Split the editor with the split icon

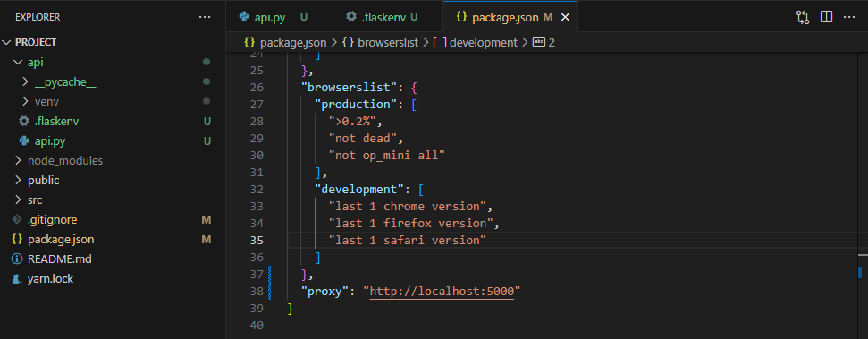pyautogui.click(x=826, y=17)
